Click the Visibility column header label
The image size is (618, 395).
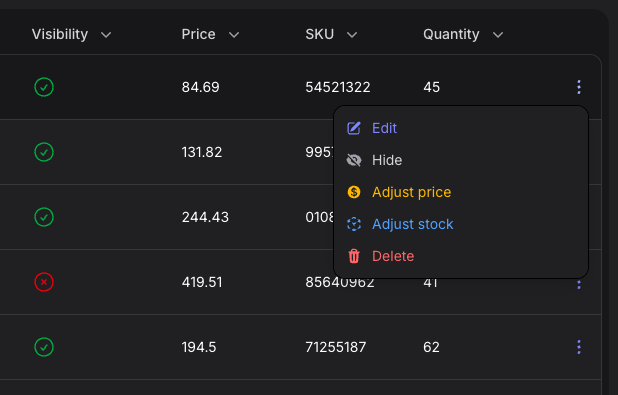pos(60,34)
